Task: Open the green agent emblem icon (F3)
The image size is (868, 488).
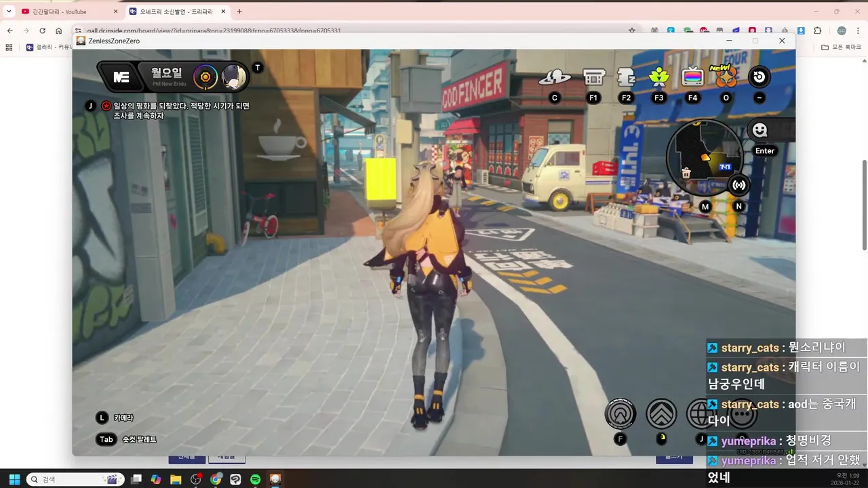Action: click(659, 77)
